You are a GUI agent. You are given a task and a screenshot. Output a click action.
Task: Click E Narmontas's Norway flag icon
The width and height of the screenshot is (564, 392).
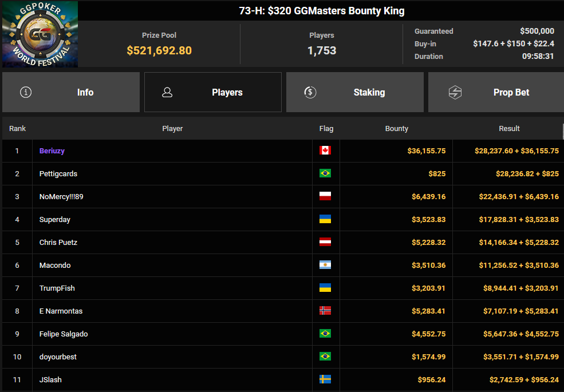[x=325, y=310]
